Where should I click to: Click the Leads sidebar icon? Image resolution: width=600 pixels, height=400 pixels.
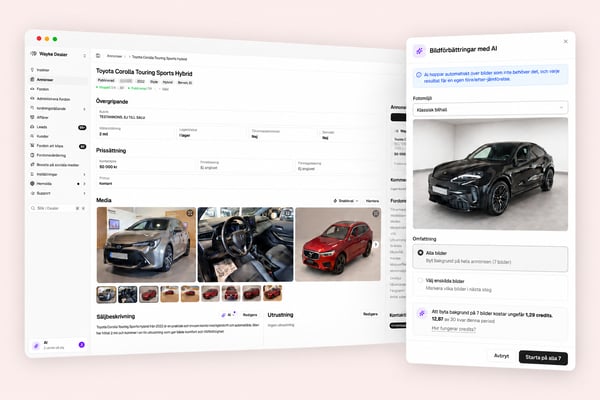point(32,127)
